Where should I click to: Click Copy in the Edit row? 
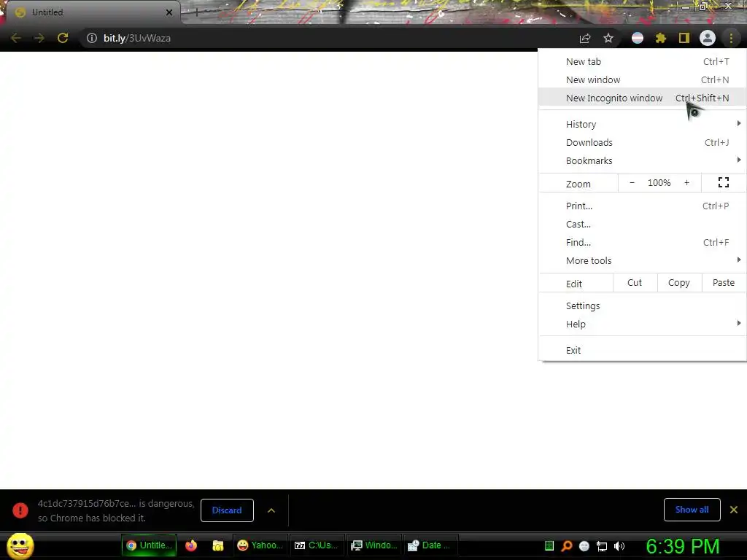coord(679,283)
